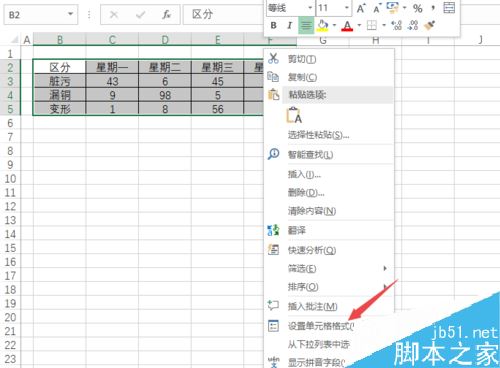Select column B header
This screenshot has height=368, width=500.
click(60, 40)
